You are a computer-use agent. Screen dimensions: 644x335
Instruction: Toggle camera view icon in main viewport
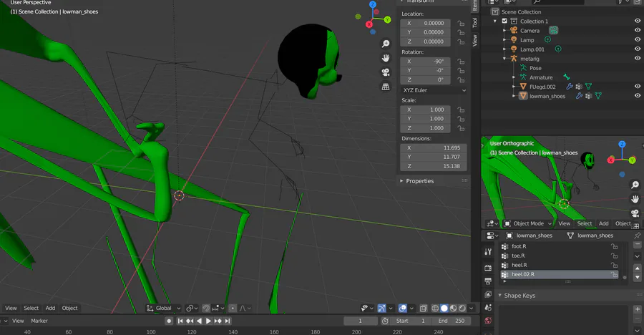coord(386,72)
